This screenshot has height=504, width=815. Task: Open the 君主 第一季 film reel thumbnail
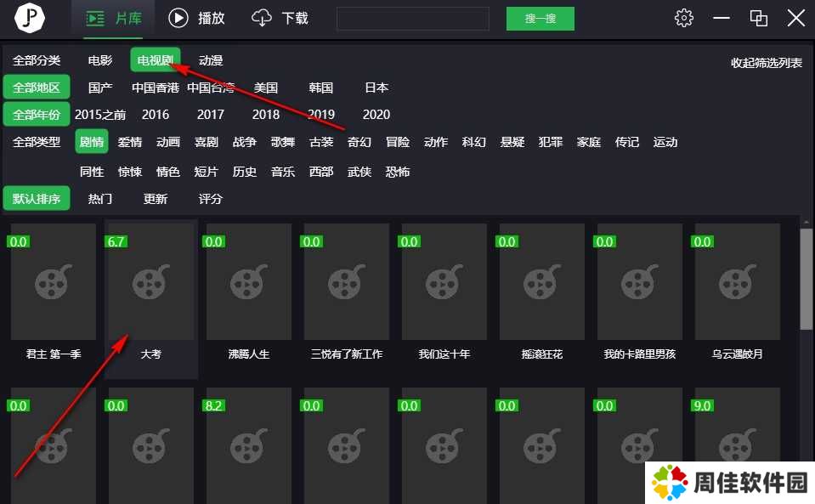click(54, 281)
